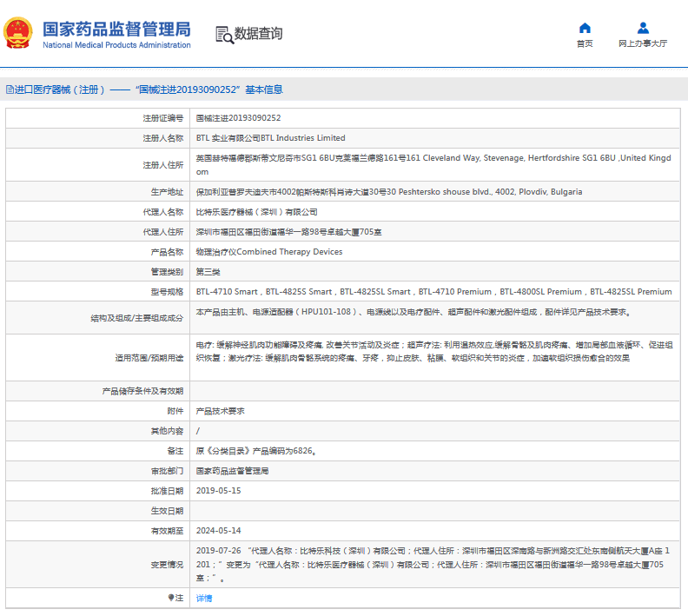Go to 首页 via the home icon
The height and width of the screenshot is (616, 688).
[x=585, y=28]
